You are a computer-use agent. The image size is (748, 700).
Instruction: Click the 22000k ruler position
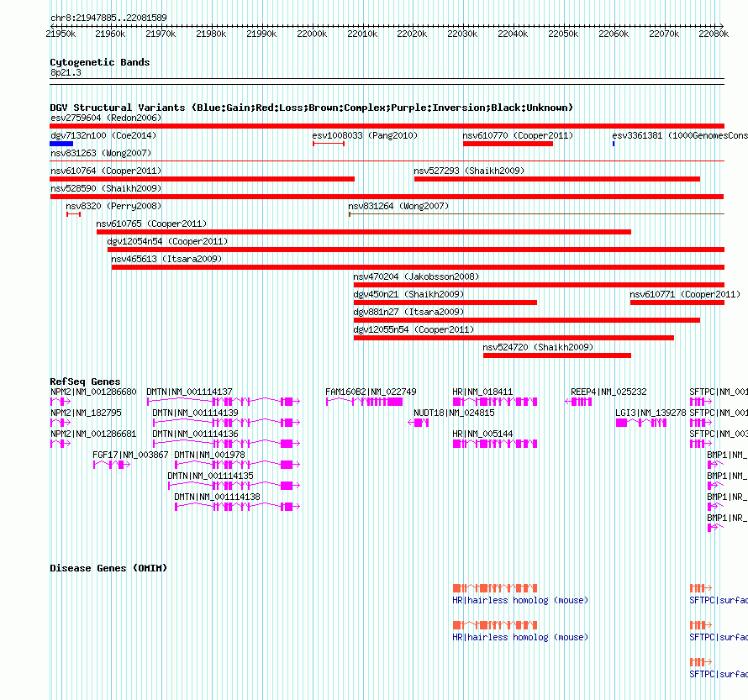tap(312, 34)
